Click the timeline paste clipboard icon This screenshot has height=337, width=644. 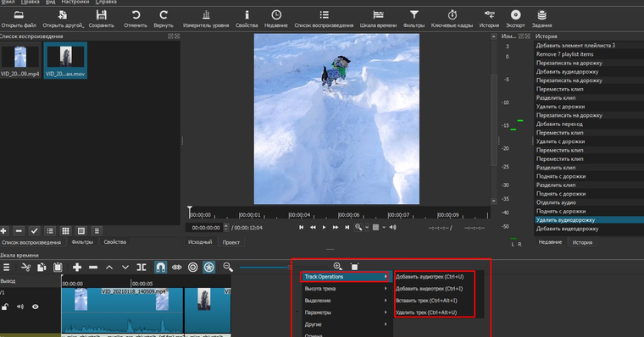click(58, 268)
